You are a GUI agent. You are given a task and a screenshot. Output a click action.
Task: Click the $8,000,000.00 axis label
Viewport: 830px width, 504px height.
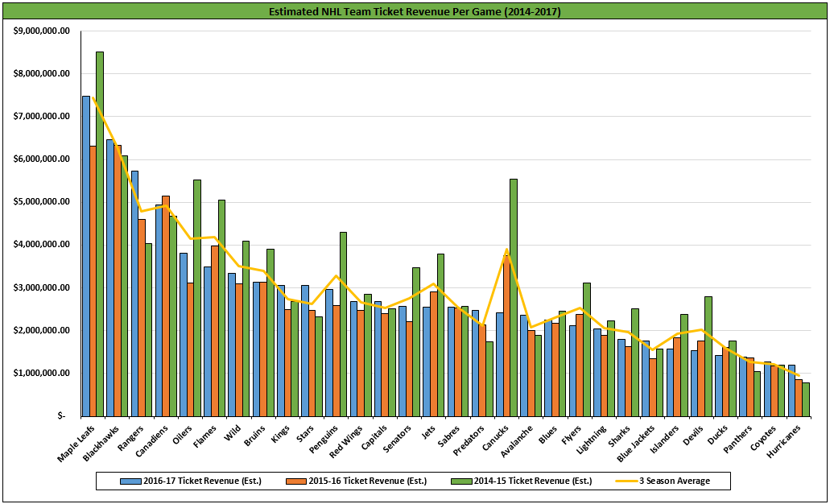pos(40,74)
